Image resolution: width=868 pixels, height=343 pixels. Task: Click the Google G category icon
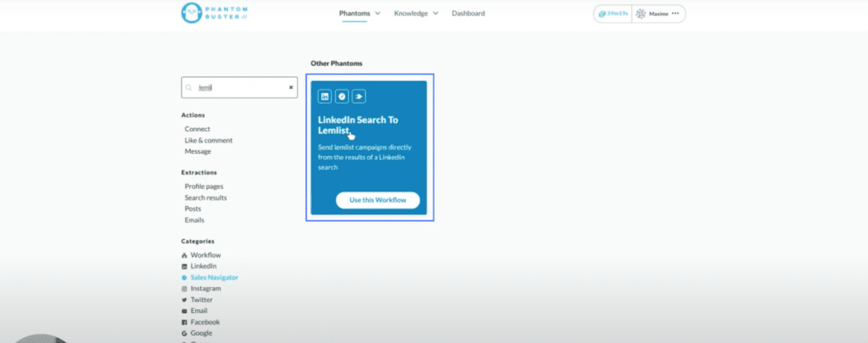(184, 334)
